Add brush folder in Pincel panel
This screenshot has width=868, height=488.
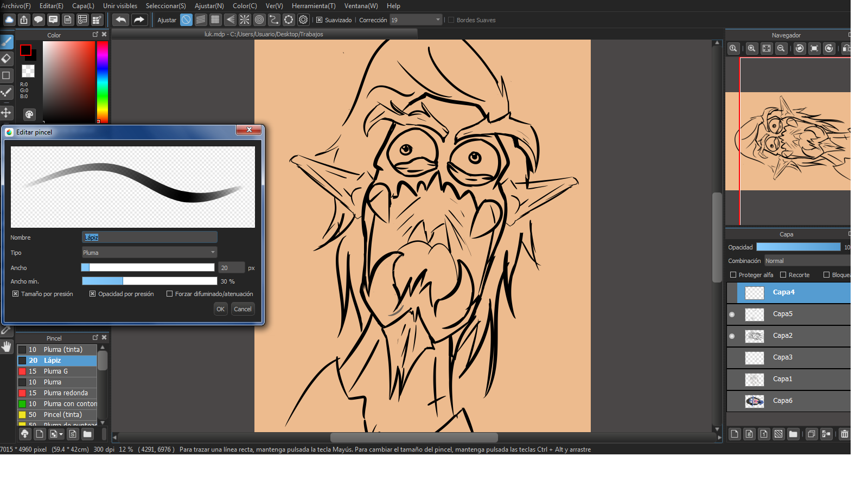[x=87, y=434]
